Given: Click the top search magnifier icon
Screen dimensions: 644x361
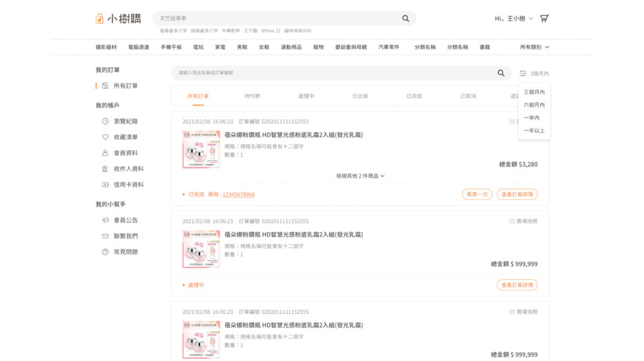Looking at the screenshot, I should 406,18.
